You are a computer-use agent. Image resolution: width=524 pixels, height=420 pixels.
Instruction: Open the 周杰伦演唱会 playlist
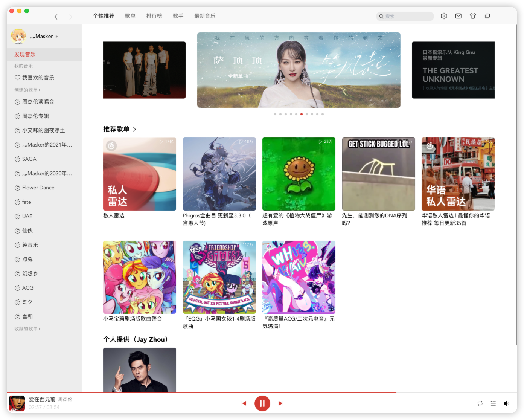[x=44, y=102]
